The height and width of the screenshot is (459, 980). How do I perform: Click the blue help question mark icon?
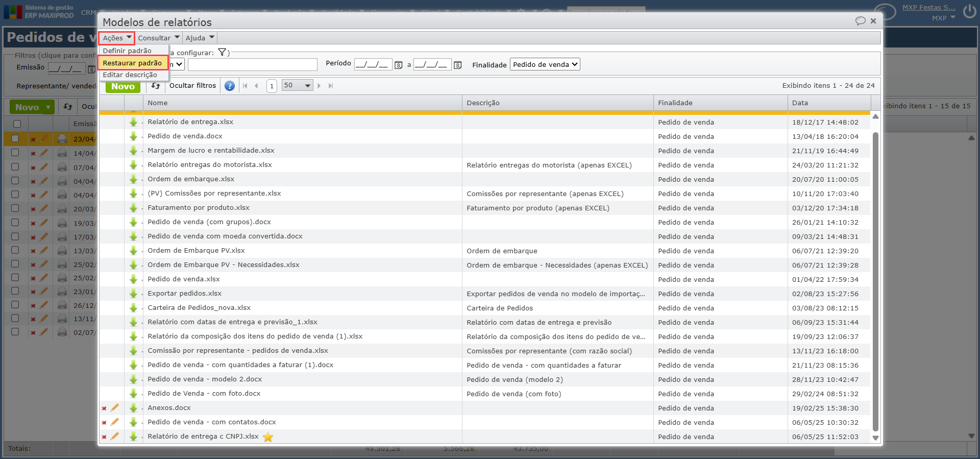tap(230, 86)
